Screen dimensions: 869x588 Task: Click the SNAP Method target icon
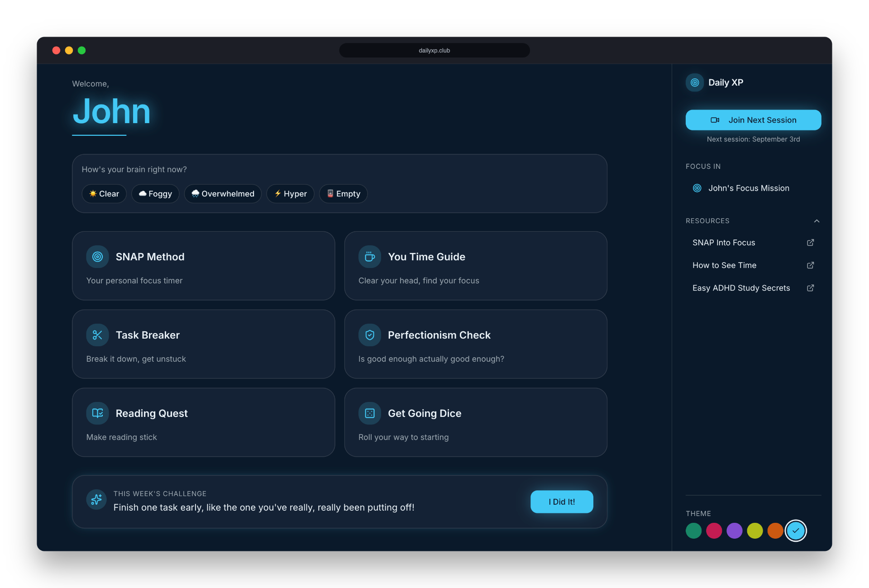pyautogui.click(x=97, y=257)
